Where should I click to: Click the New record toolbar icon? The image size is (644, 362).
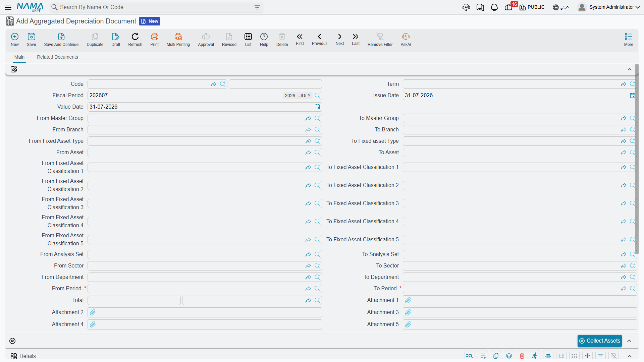click(15, 40)
